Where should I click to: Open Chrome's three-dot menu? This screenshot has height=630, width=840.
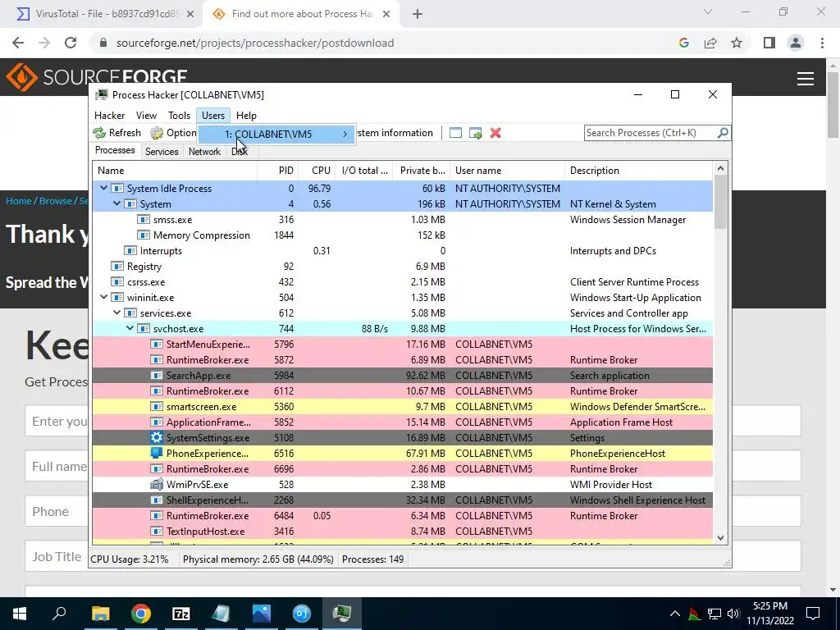pos(822,43)
